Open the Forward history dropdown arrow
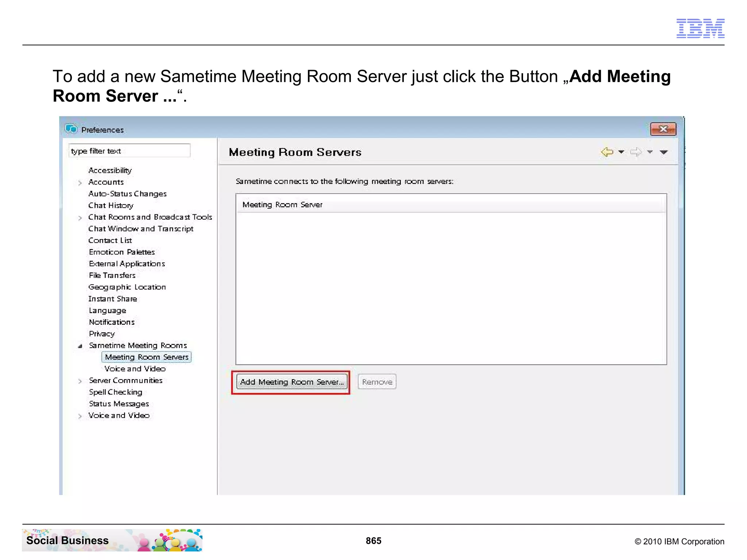 [650, 152]
